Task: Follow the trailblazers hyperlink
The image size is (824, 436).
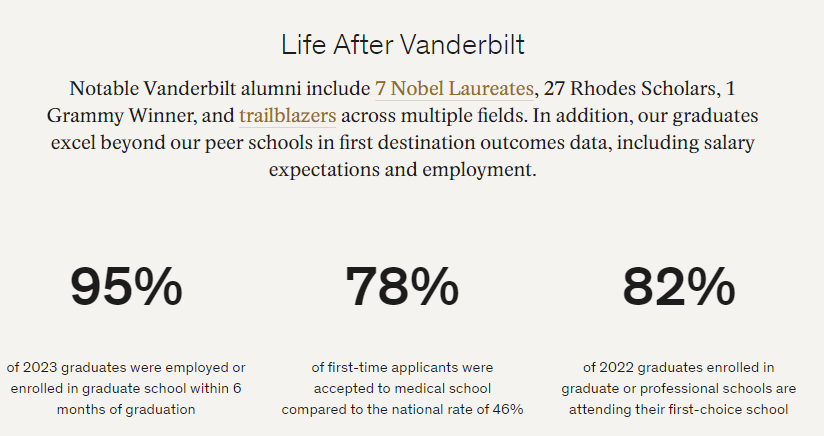Action: (287, 116)
